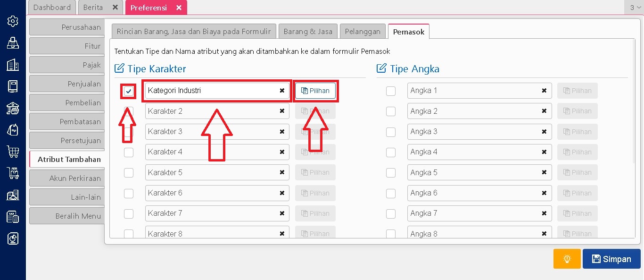
Task: Click the Simpan save button
Action: pos(611,259)
